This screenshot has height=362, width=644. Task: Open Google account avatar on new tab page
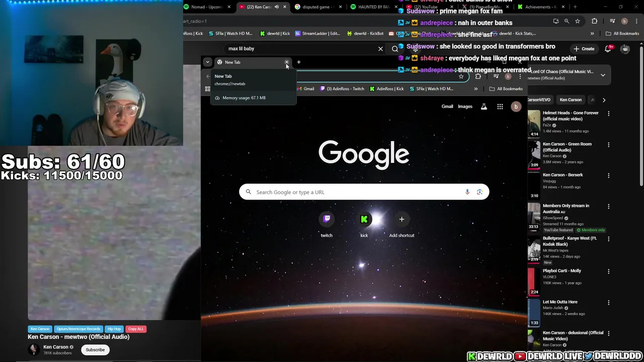[516, 107]
